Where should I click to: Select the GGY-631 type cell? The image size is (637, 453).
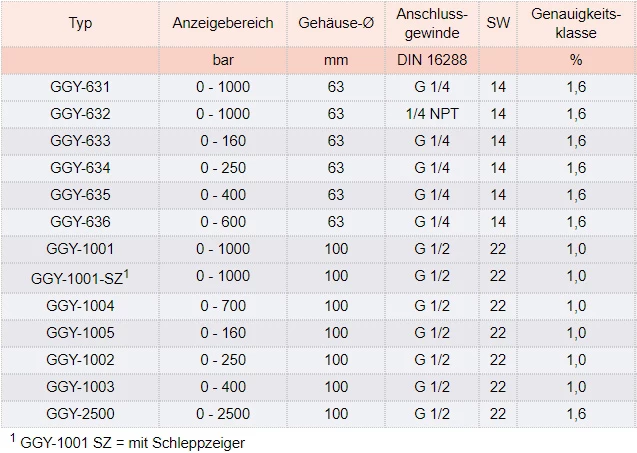(x=80, y=87)
